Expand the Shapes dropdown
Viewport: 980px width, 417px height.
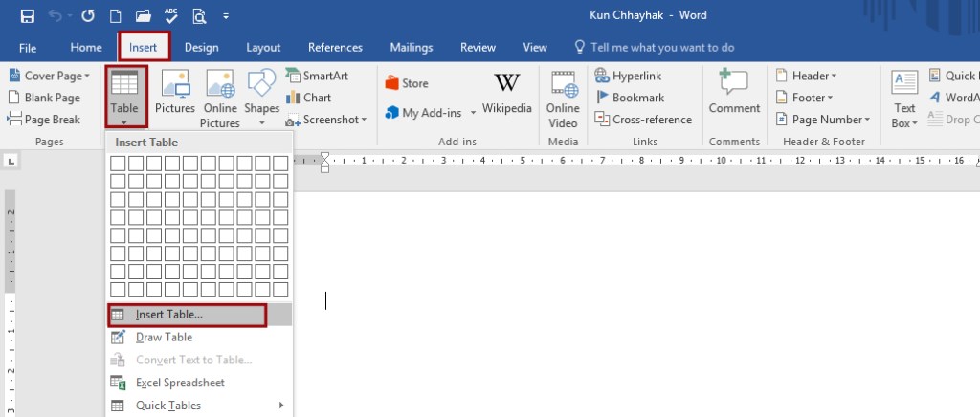261,98
